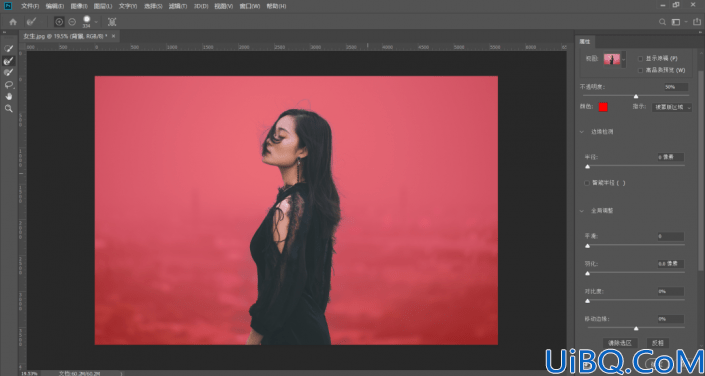Click the 羽化 slider handle
Screen dimensions: 705x376
tap(587, 273)
